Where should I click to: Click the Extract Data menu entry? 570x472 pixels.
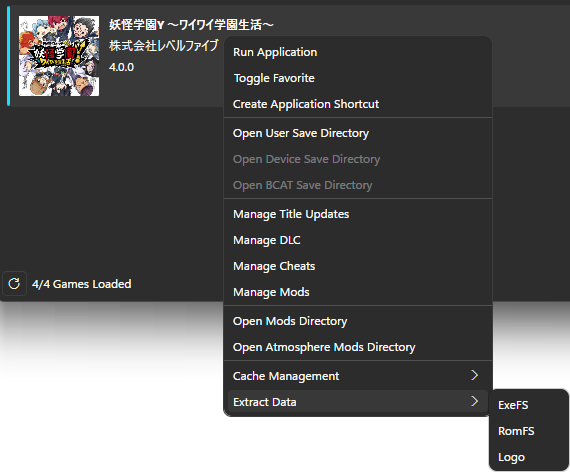(x=358, y=402)
